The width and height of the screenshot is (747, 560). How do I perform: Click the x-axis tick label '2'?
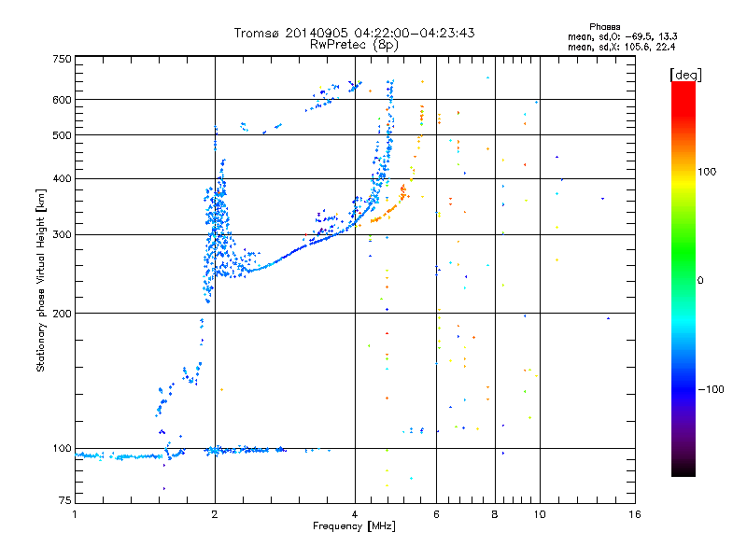tap(215, 514)
